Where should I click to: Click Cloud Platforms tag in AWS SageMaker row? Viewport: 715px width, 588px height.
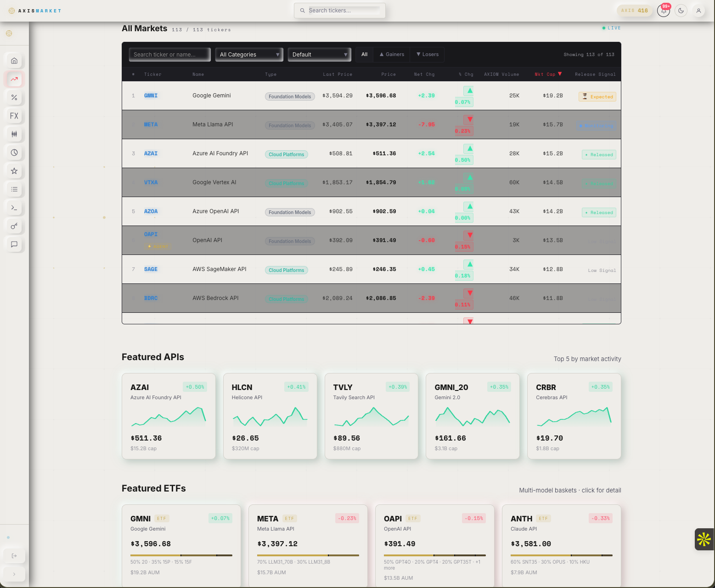coord(287,270)
